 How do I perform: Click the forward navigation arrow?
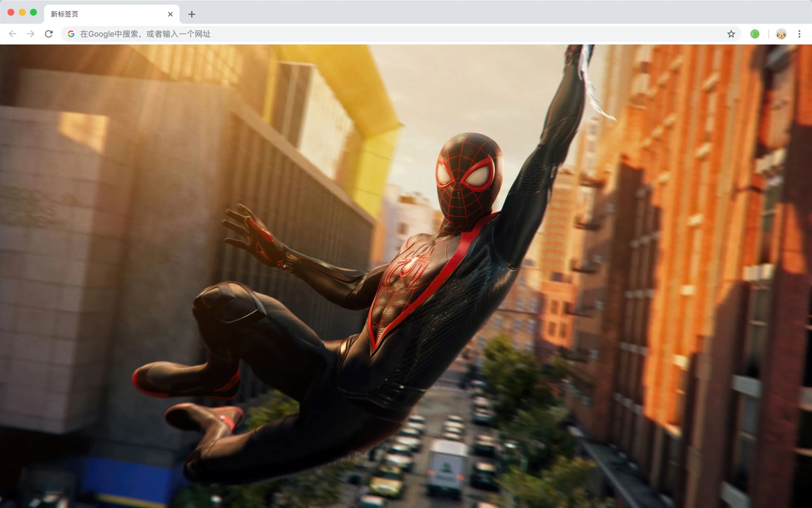pyautogui.click(x=30, y=34)
